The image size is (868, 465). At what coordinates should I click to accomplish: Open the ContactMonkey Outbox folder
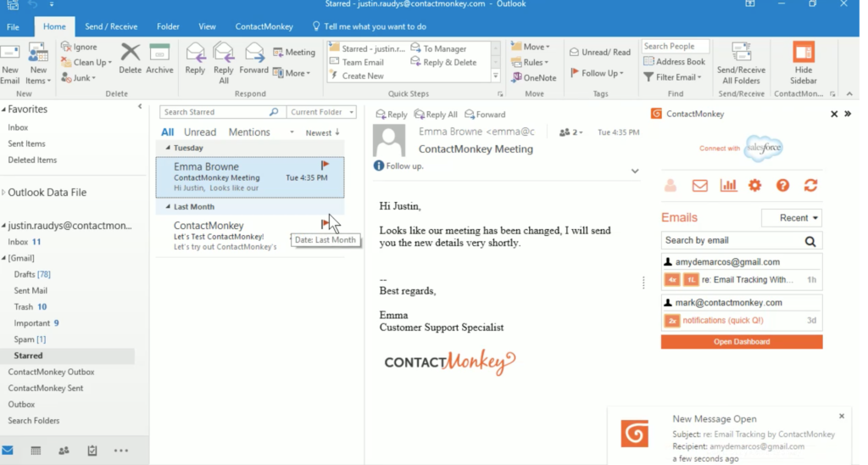tap(51, 372)
